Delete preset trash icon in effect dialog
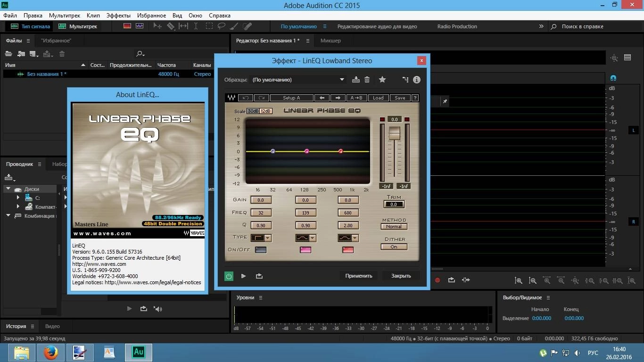Viewport: 644px width, 362px height. tap(367, 80)
